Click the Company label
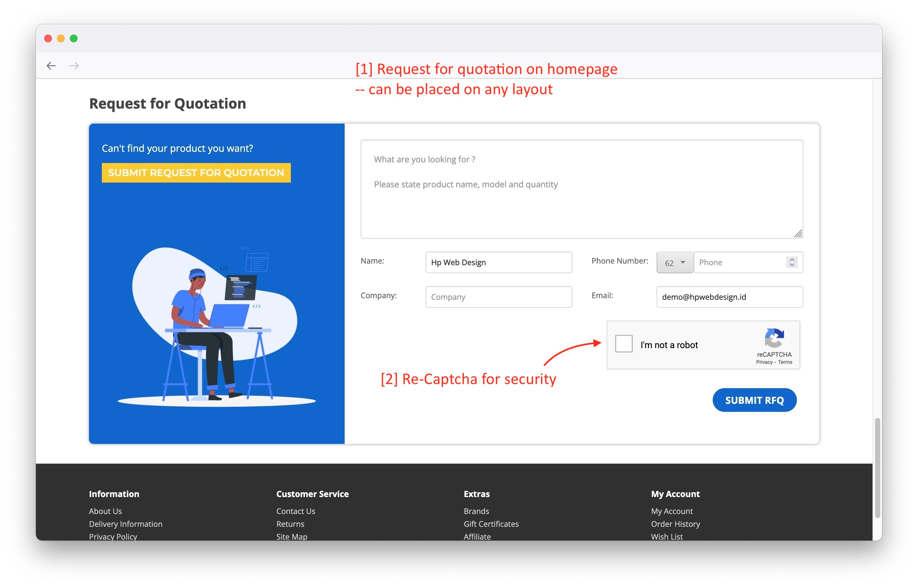 click(378, 296)
